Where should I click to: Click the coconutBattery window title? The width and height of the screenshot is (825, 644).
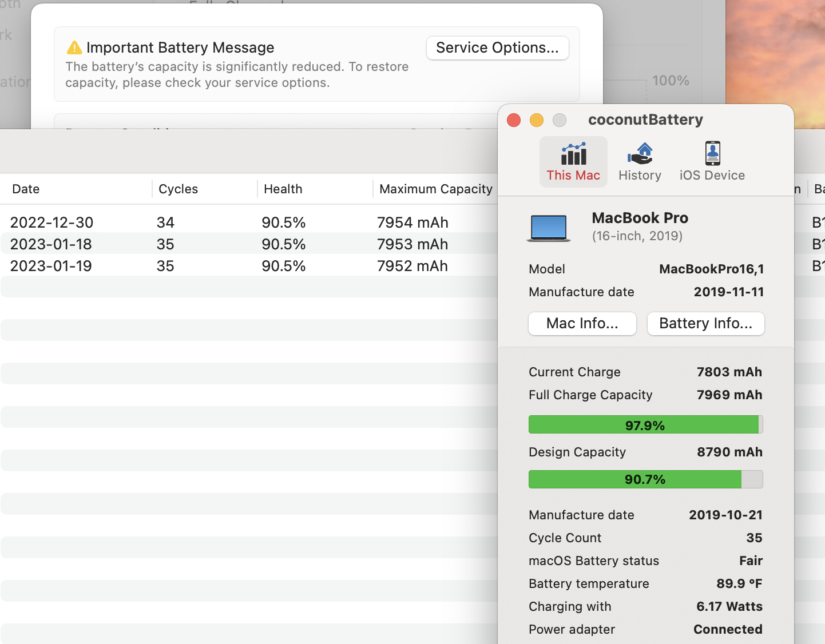click(645, 120)
